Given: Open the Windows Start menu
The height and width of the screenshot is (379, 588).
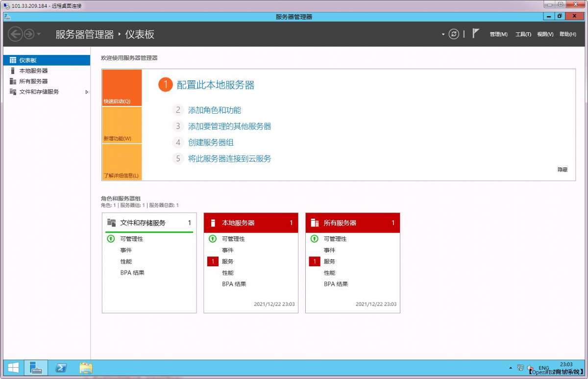Looking at the screenshot, I should tap(13, 367).
